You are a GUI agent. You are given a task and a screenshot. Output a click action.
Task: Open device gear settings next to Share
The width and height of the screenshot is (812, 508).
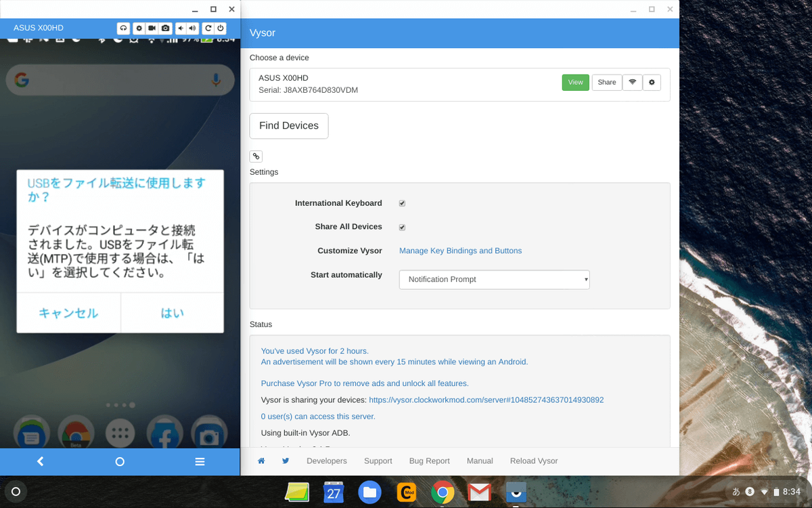click(x=652, y=82)
